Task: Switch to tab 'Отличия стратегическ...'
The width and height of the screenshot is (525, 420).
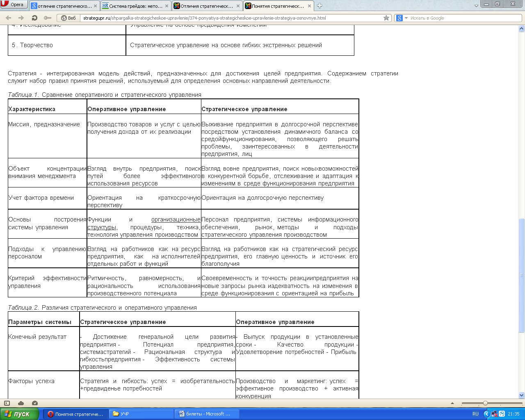Action: (207, 6)
